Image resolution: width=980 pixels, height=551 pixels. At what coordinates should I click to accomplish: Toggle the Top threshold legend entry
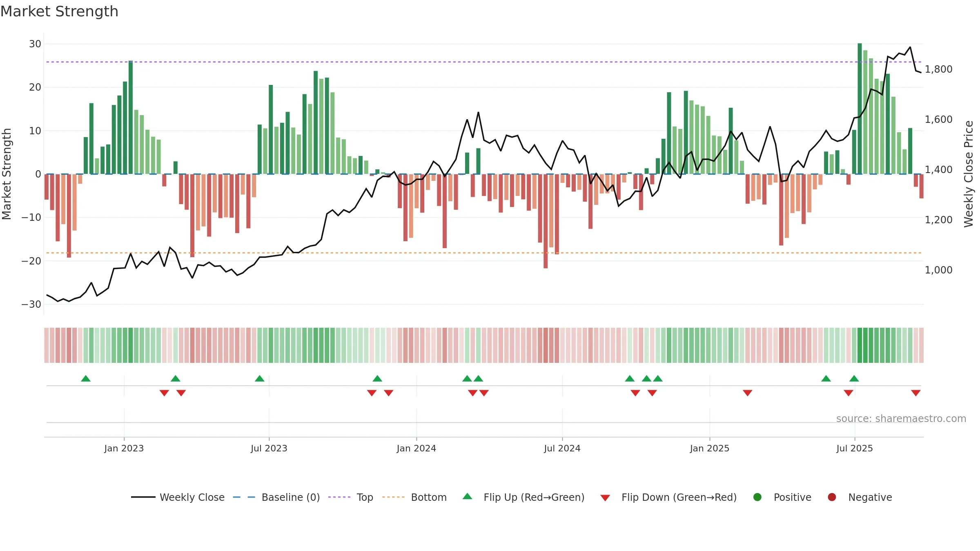[351, 497]
